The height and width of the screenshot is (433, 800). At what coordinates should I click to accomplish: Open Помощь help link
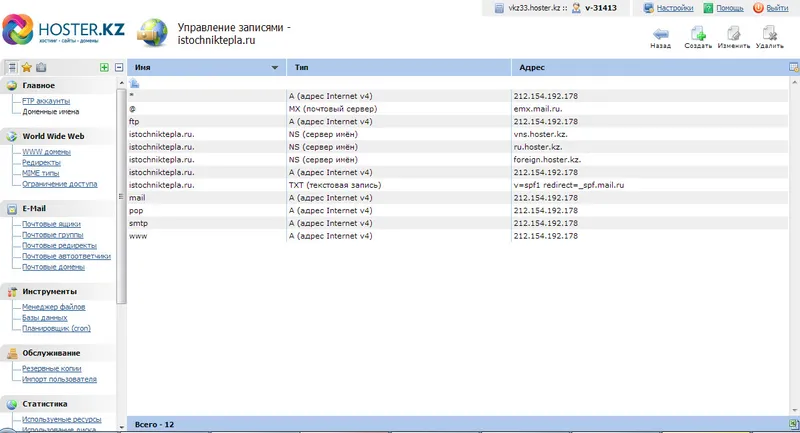[x=730, y=8]
